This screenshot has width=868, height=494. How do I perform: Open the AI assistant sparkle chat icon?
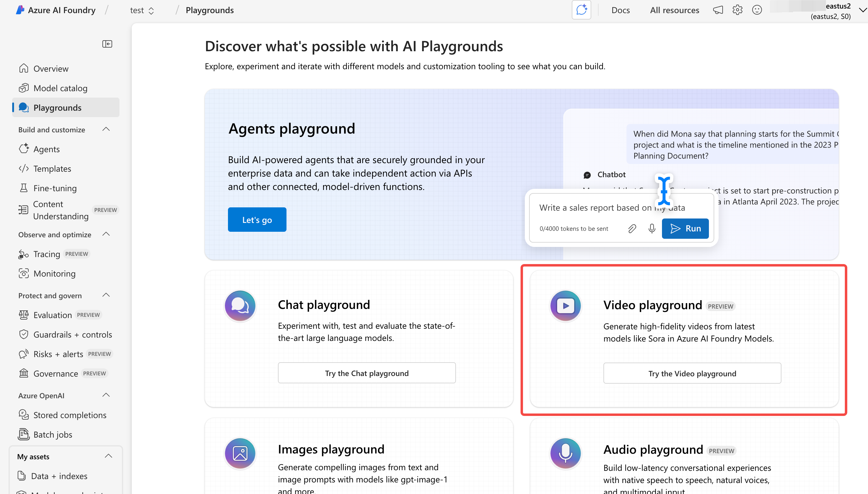coord(581,10)
